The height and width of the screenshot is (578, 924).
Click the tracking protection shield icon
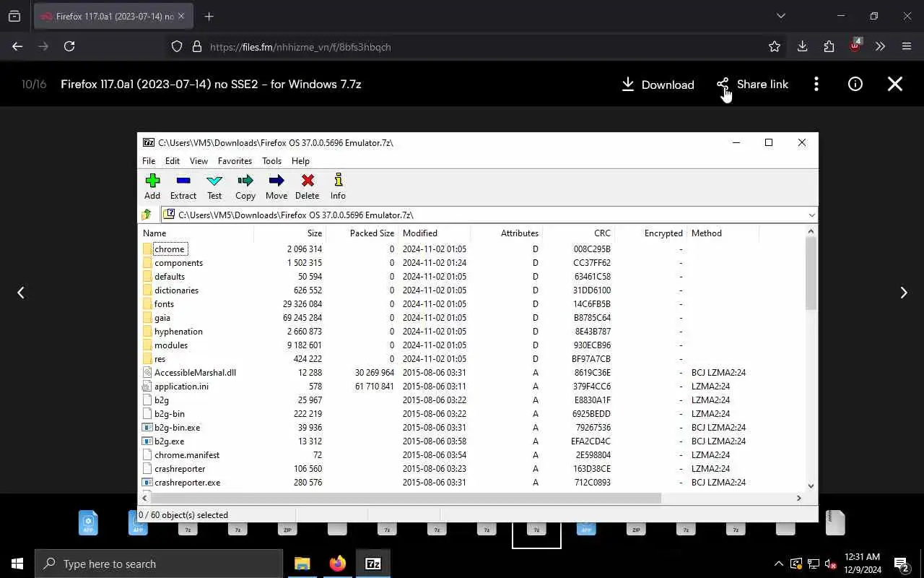[177, 47]
